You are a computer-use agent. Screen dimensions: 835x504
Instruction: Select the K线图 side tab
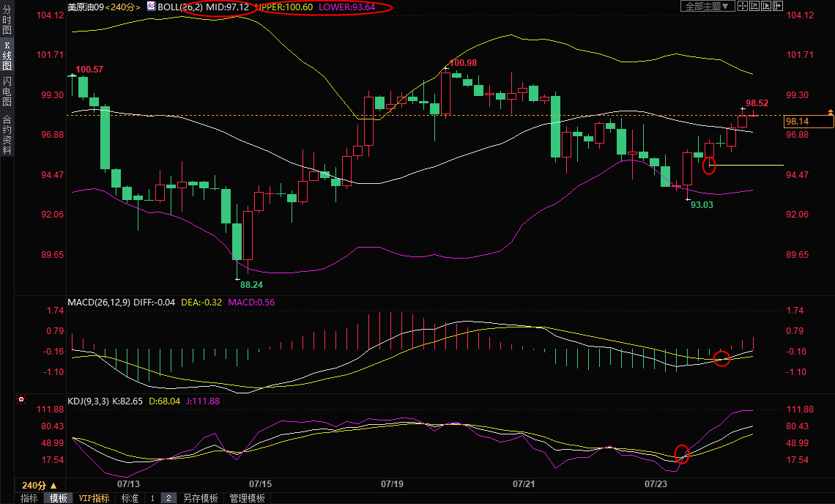coord(7,56)
